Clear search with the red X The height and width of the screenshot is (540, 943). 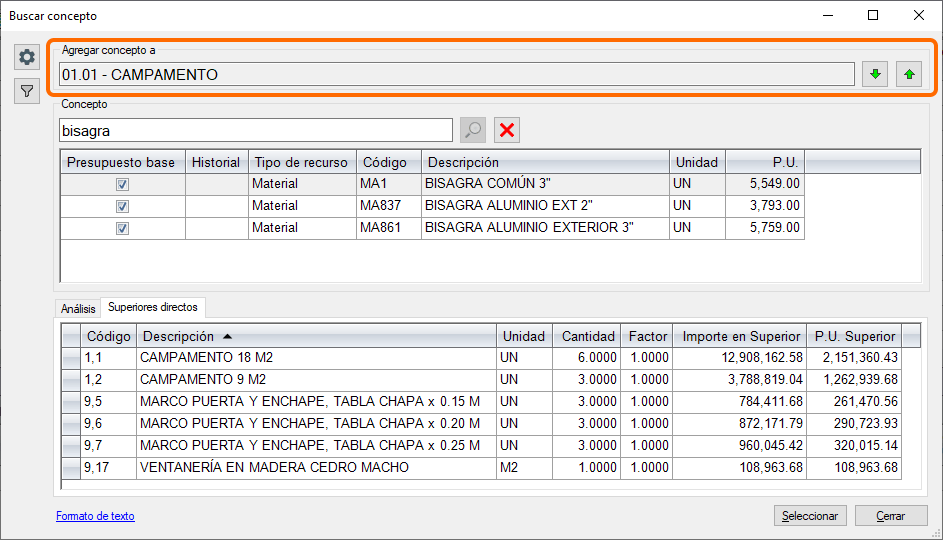point(507,130)
